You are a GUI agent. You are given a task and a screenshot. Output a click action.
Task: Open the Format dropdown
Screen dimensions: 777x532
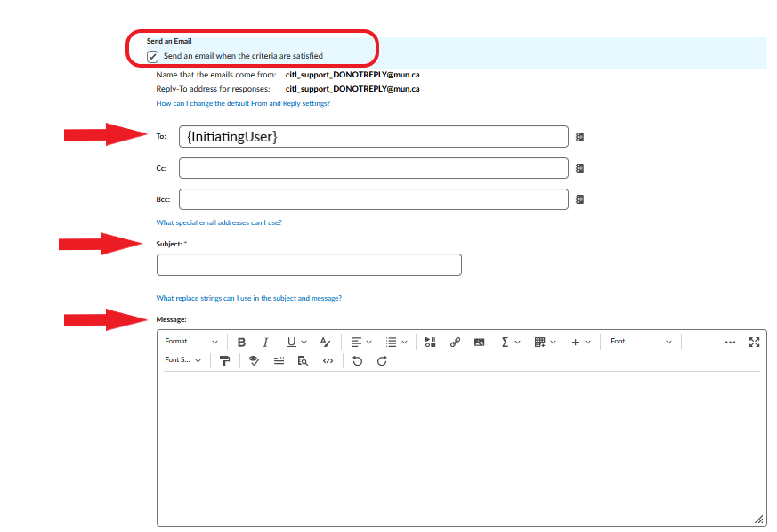[191, 342]
